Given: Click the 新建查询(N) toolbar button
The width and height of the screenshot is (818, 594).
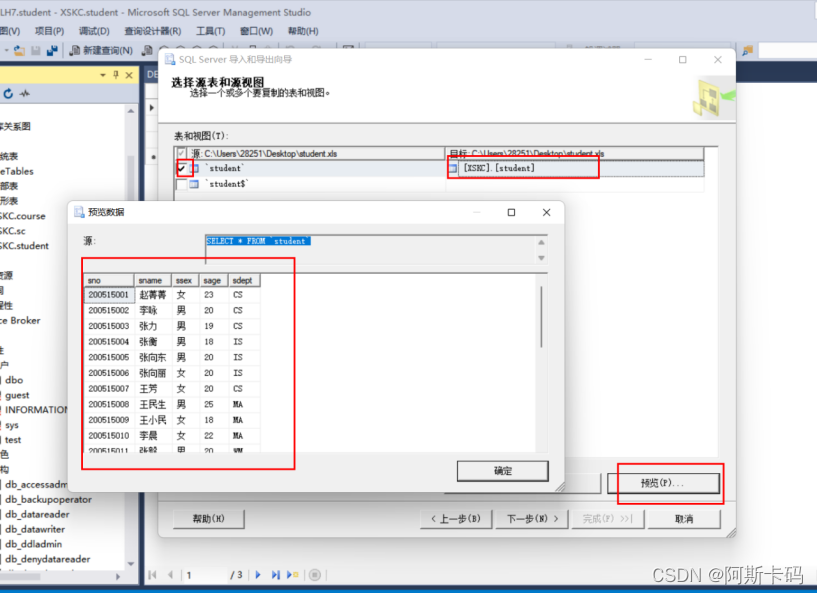Looking at the screenshot, I should pyautogui.click(x=101, y=51).
